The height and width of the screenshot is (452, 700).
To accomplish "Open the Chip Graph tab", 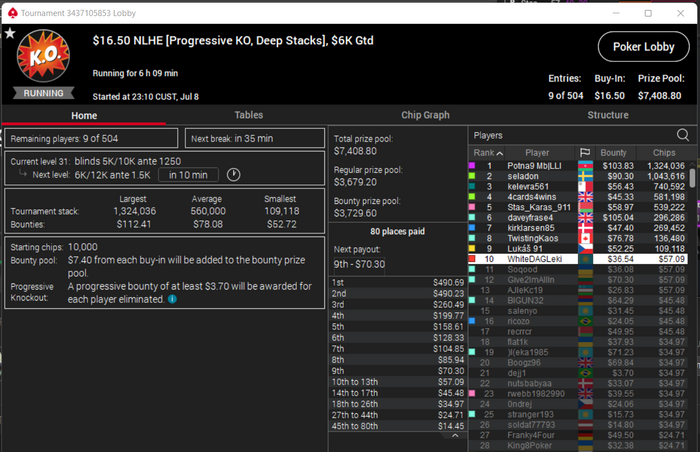I will coord(425,115).
